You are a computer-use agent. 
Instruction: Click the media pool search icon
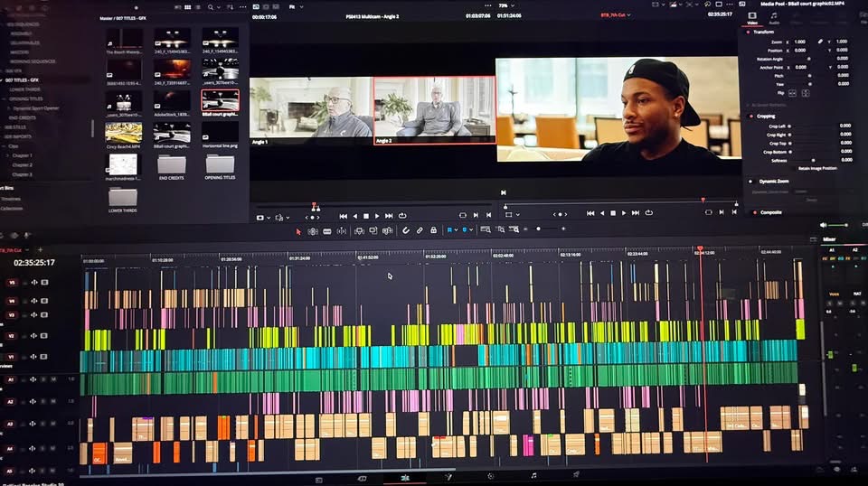[211, 7]
